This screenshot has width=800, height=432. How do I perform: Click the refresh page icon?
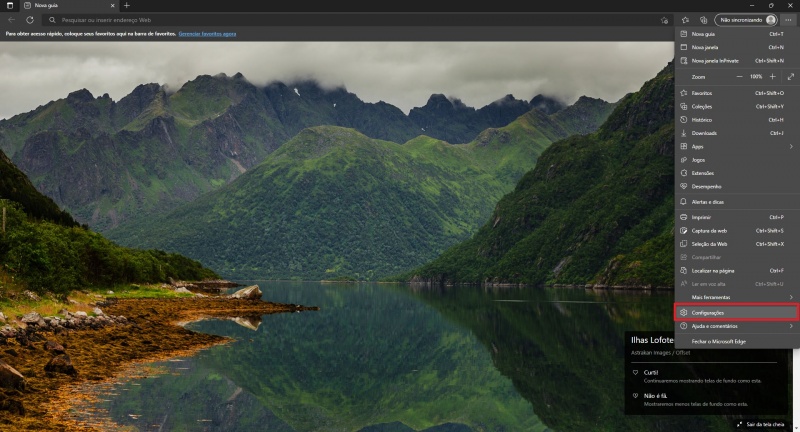30,19
